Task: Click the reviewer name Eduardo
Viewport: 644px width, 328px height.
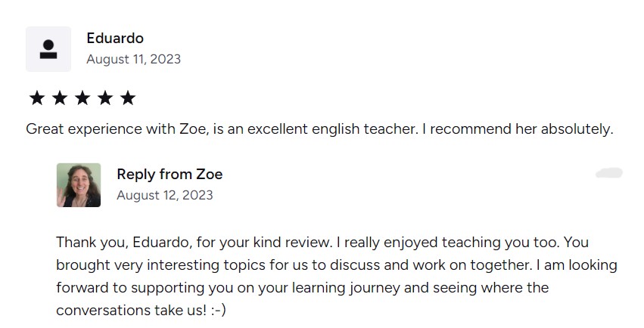Action: click(x=115, y=38)
